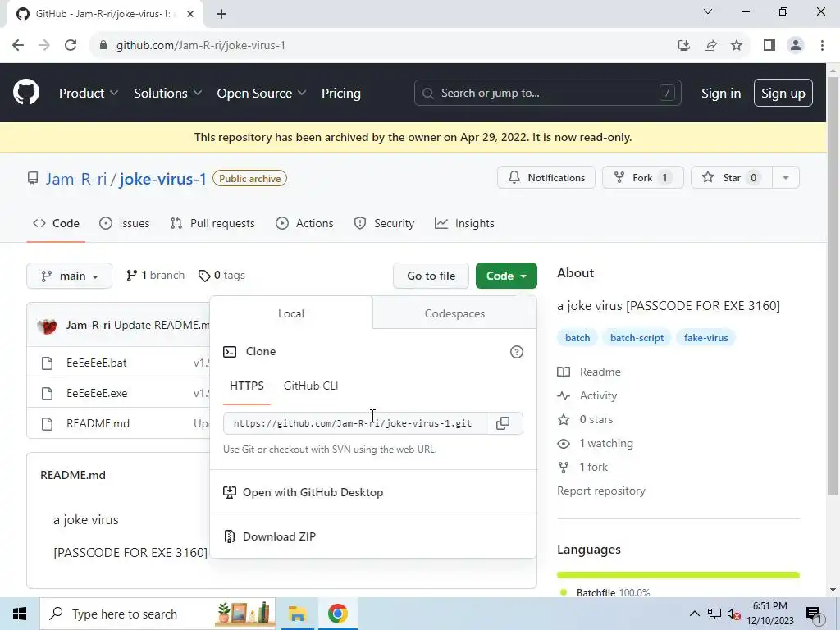The width and height of the screenshot is (840, 630).
Task: Reload the page with refresh icon
Action: tap(71, 46)
